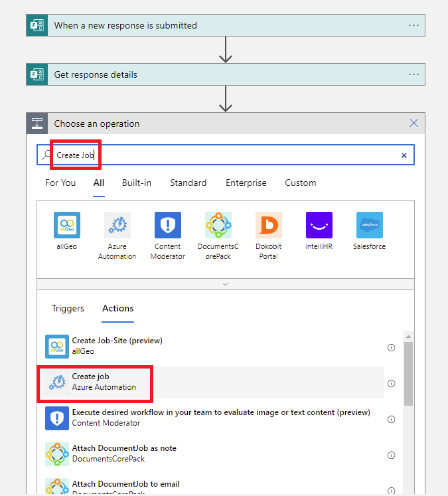Image resolution: width=448 pixels, height=496 pixels.
Task: Click the 'When a new response is submitted' step
Action: [226, 25]
